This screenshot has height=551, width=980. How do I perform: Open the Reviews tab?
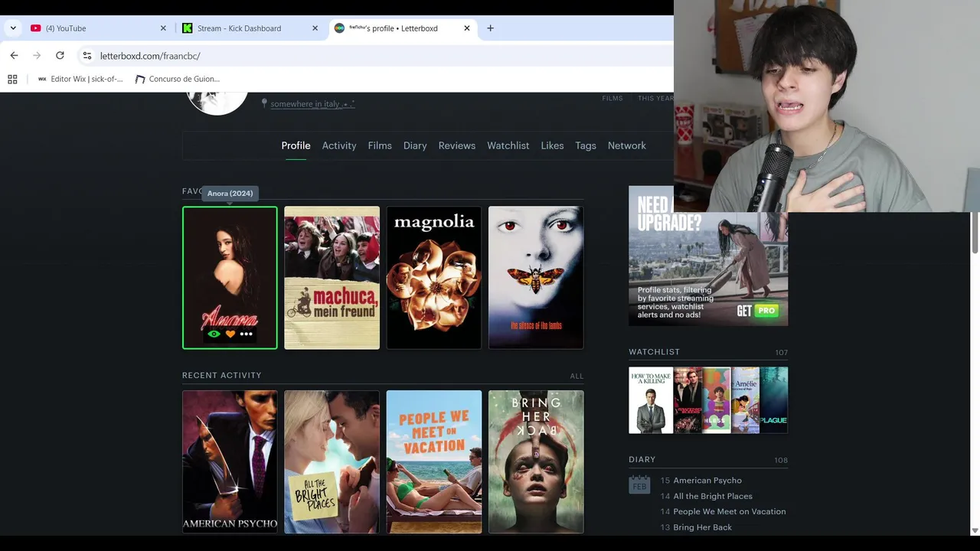457,145
